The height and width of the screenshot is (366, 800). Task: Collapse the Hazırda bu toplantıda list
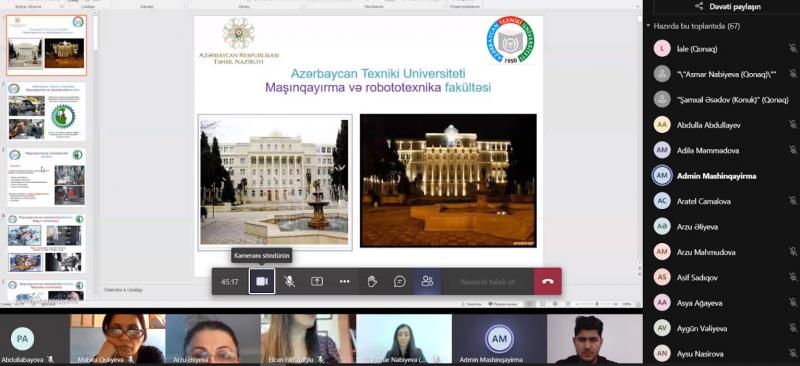(x=648, y=26)
